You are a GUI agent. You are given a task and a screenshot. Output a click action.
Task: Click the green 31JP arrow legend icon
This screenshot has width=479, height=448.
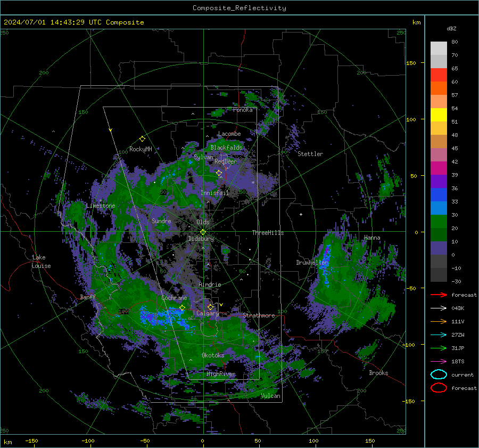point(439,348)
